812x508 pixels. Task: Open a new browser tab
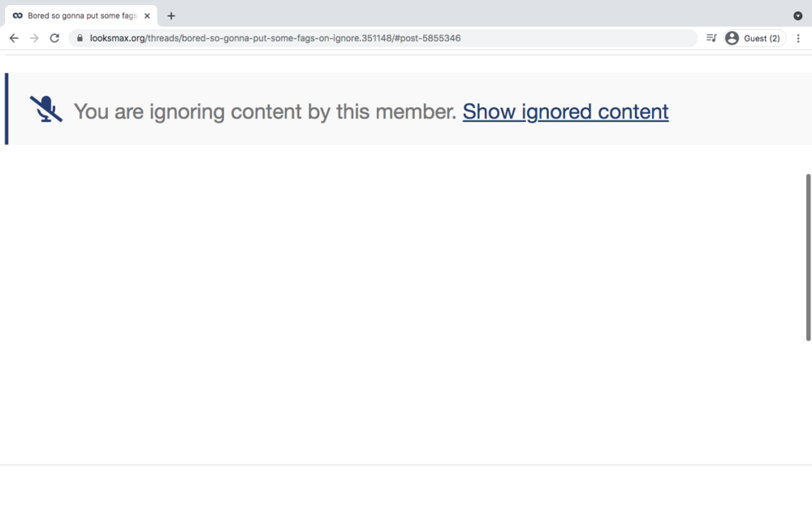(171, 15)
